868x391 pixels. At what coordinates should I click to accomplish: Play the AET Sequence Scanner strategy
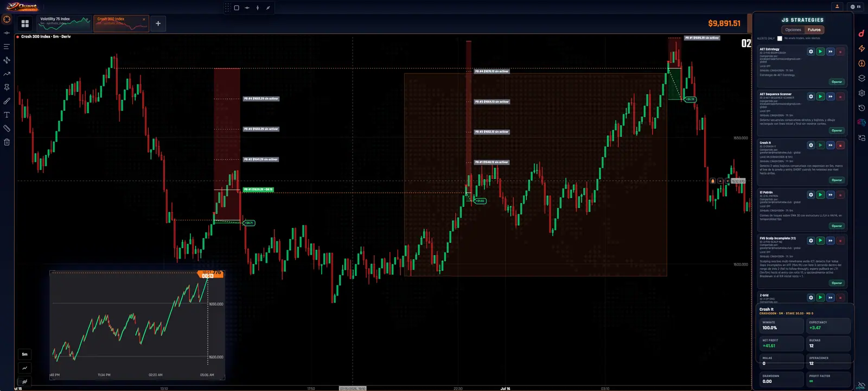click(x=820, y=97)
